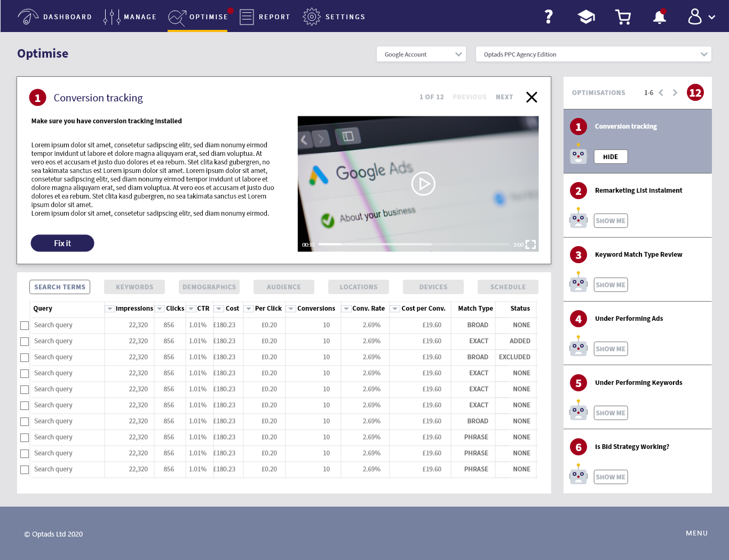Image resolution: width=729 pixels, height=560 pixels.
Task: Click the 12 optimisations count badge
Action: coord(695,93)
